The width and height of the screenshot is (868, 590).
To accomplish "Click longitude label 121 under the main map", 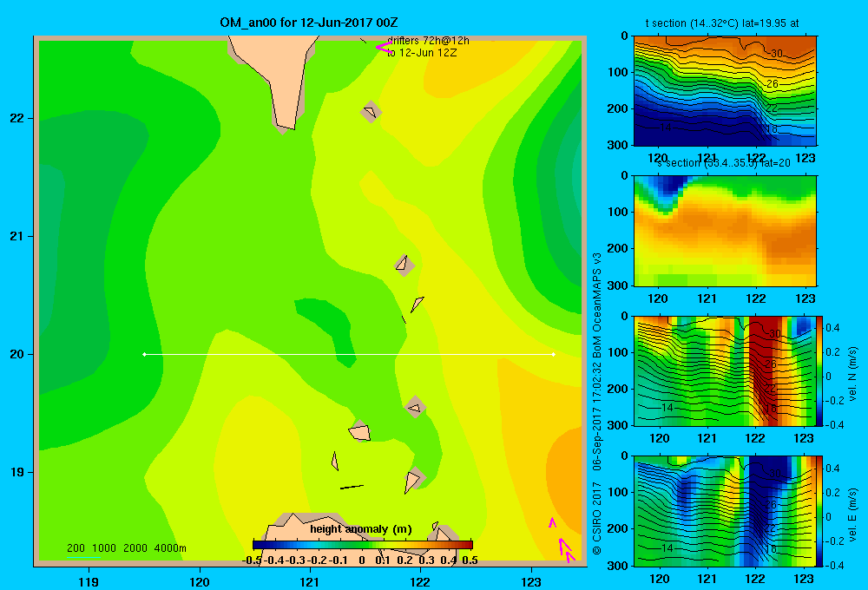I will pos(310,581).
